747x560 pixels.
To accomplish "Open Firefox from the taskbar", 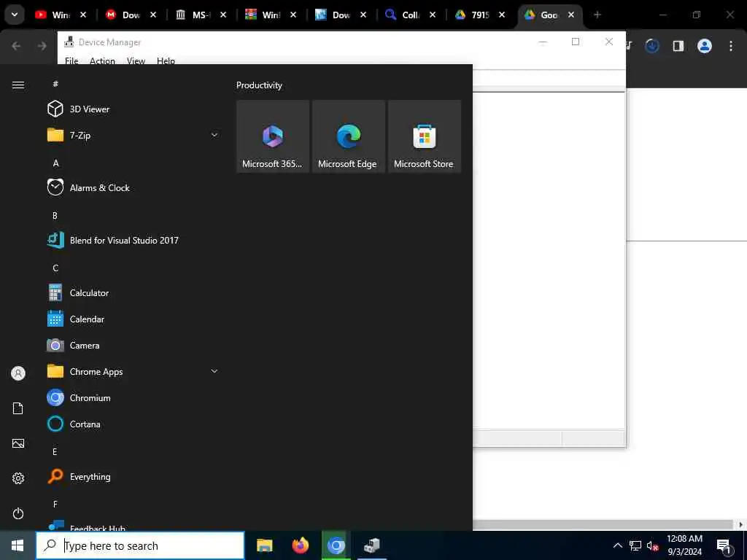I will tap(300, 545).
